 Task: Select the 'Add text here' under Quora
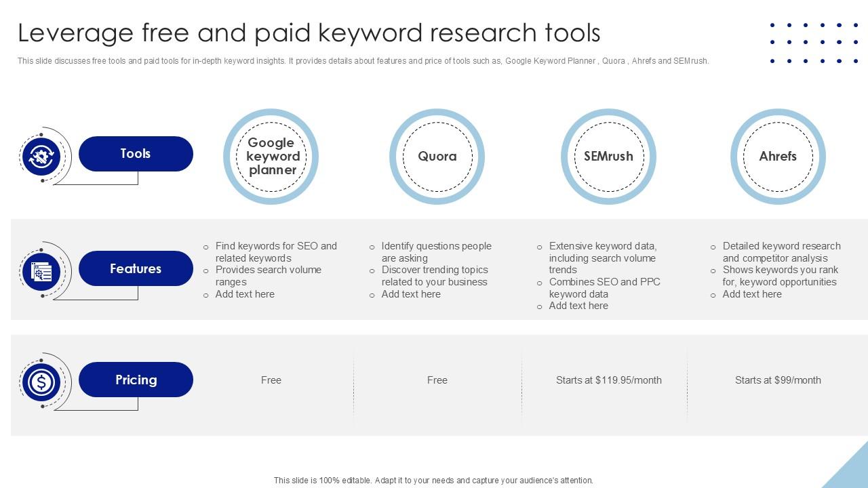pos(411,294)
